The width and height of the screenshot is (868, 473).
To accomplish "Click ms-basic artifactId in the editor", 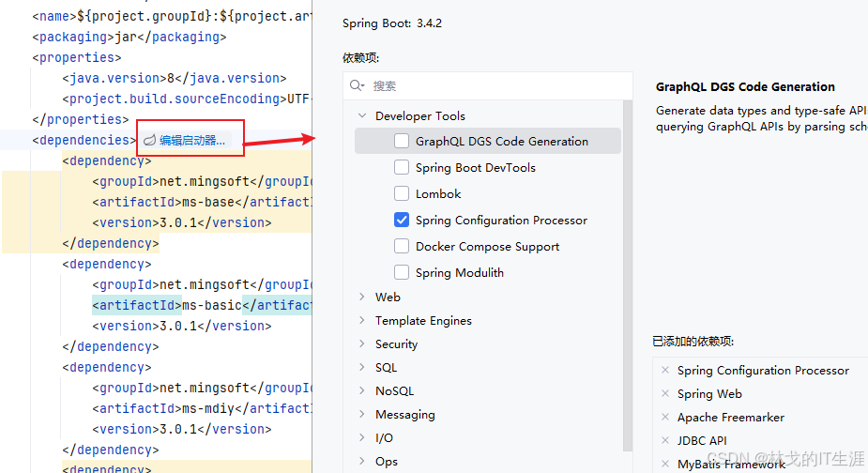I will pyautogui.click(x=212, y=305).
